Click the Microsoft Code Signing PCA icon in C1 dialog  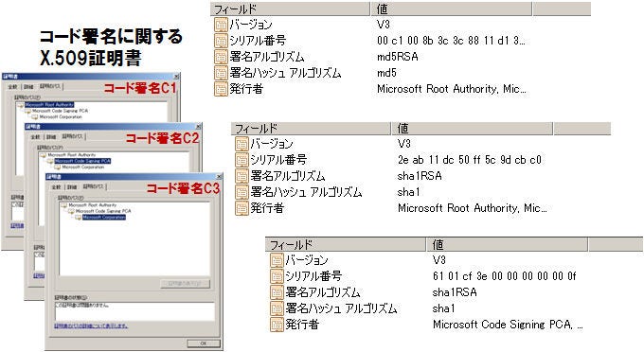27,111
